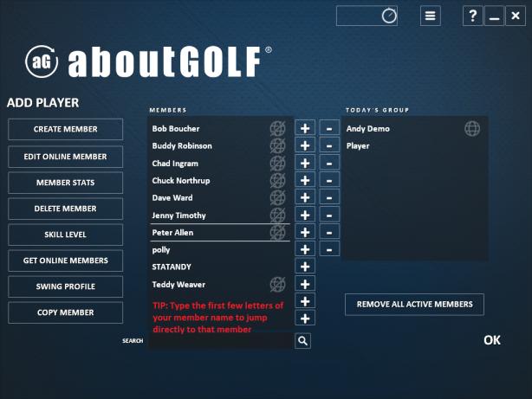532x399 pixels.
Task: Open the hamburger menu icon
Action: click(431, 16)
